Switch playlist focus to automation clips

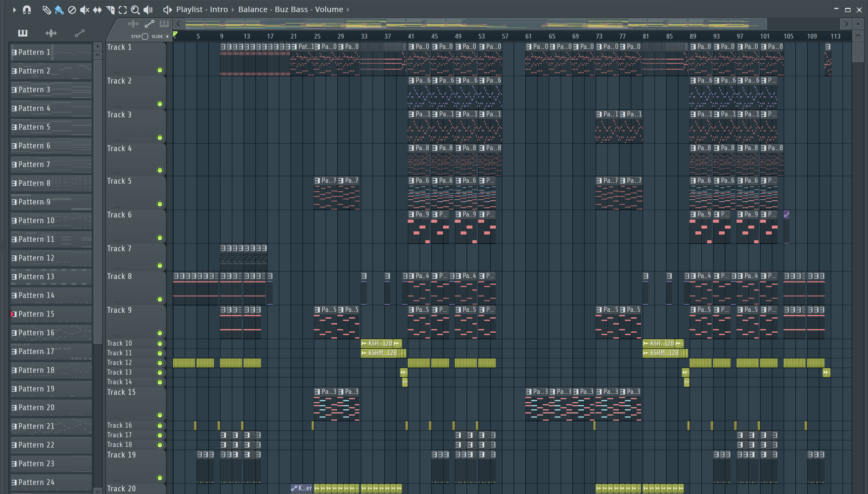[149, 24]
